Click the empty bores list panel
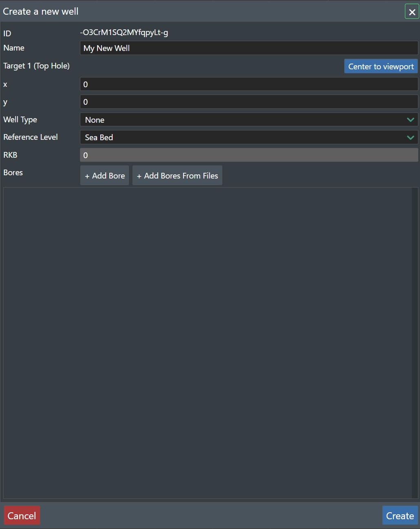Screen dimensions: 420x529 pyautogui.click(x=207, y=342)
